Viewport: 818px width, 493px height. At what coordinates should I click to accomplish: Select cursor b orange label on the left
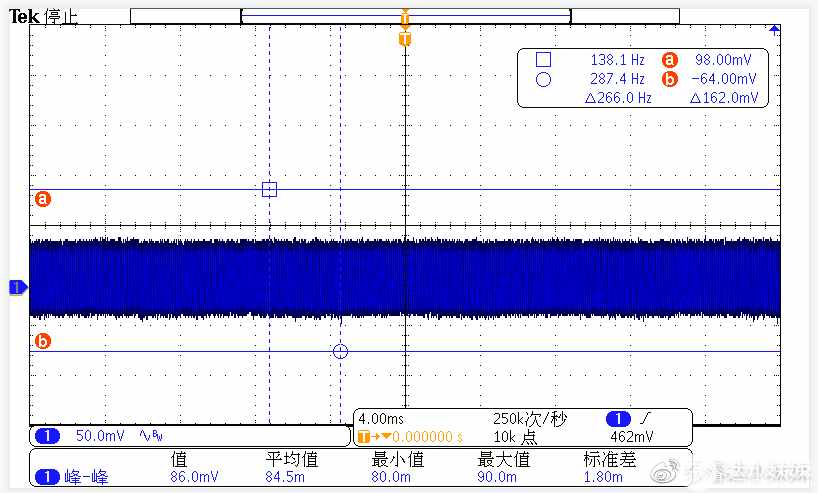[x=43, y=341]
